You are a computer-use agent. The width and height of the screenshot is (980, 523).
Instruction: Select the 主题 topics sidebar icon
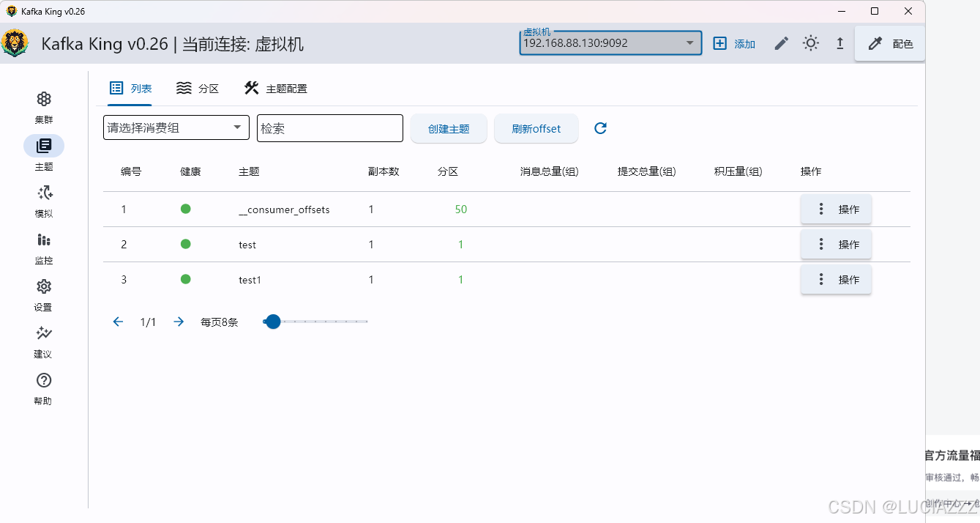(44, 146)
